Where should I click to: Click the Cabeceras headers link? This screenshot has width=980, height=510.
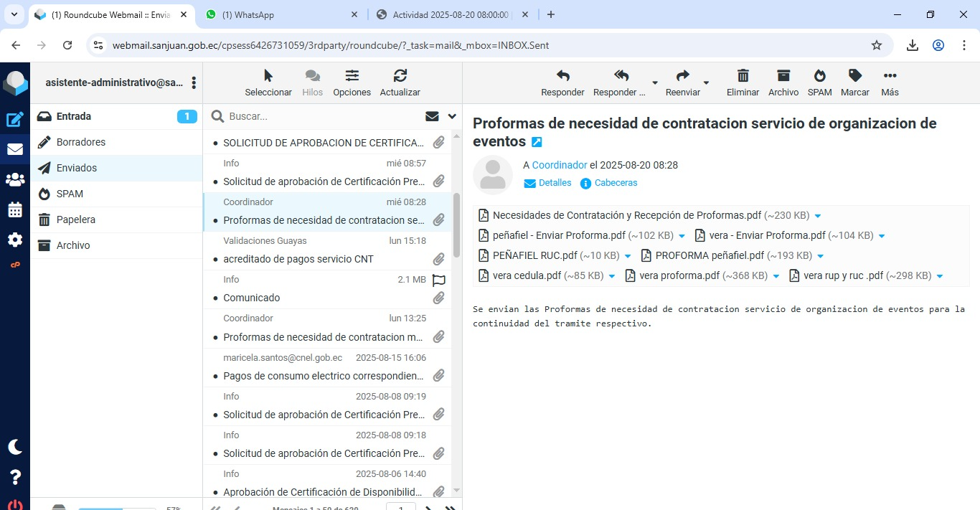point(615,183)
